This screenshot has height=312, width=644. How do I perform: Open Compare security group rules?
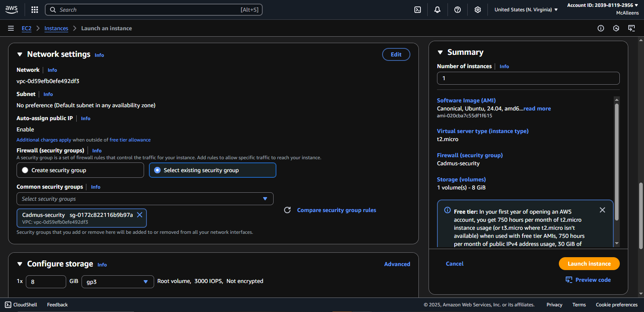337,210
